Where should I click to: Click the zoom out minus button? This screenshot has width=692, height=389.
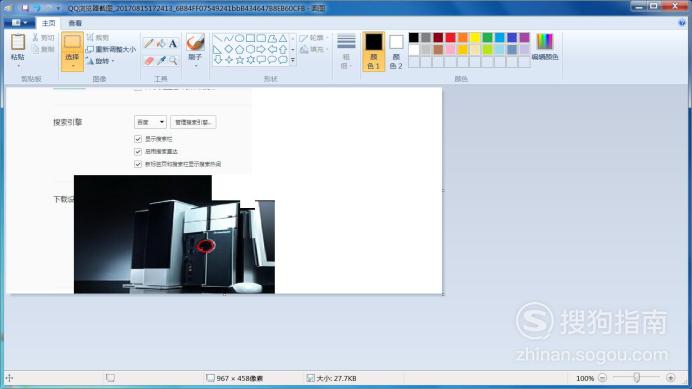[602, 378]
